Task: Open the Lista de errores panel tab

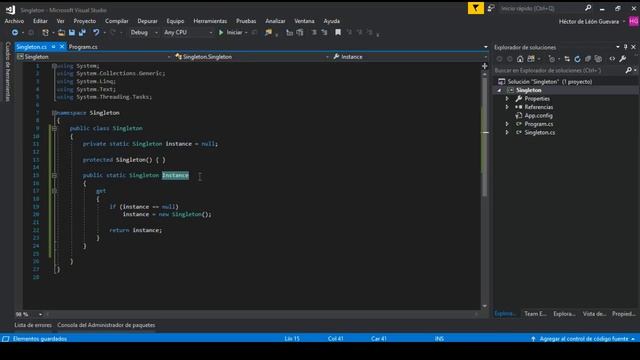Action: 33,325
